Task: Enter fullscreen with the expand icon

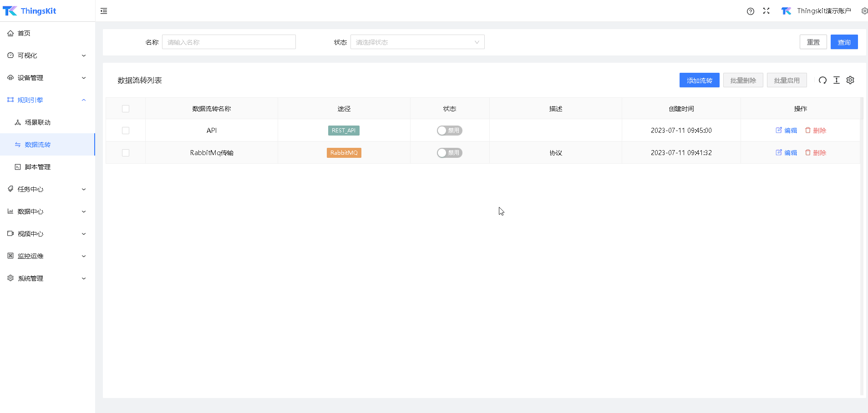Action: pos(766,11)
